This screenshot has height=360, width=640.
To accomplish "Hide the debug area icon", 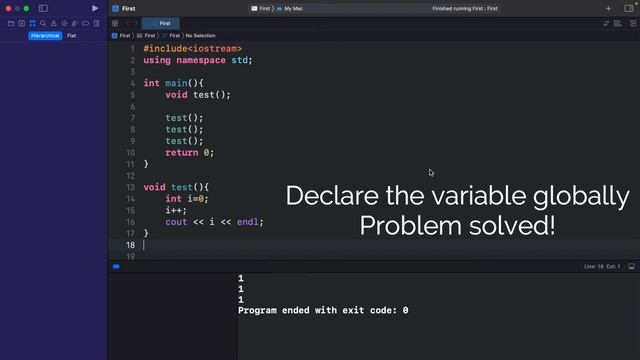I will pyautogui.click(x=631, y=267).
